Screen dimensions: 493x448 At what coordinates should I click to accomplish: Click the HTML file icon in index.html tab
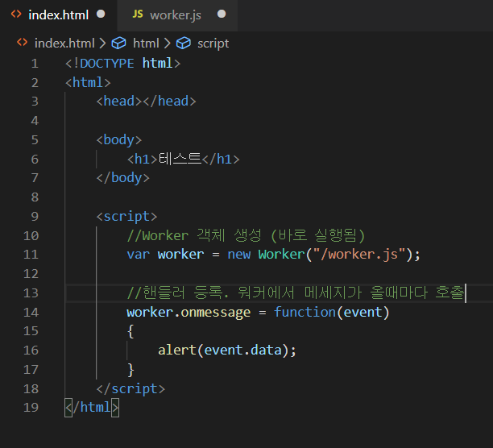(16, 15)
